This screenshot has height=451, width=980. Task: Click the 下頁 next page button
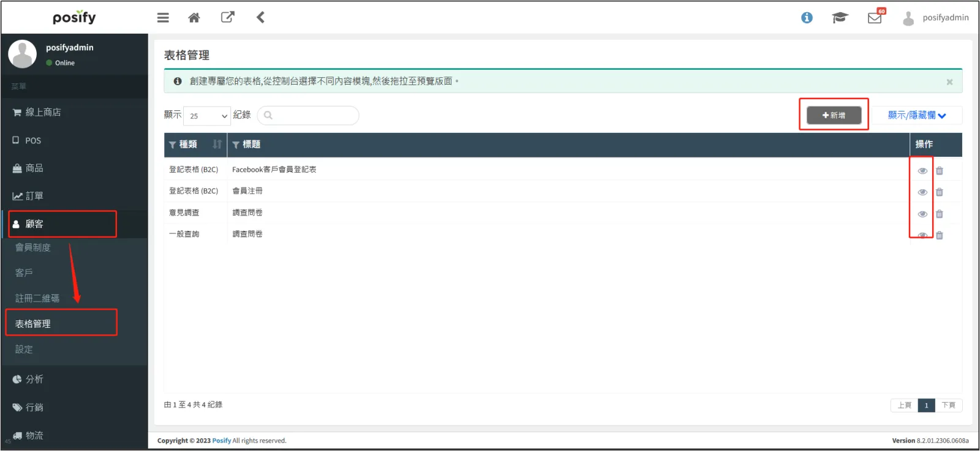click(948, 405)
